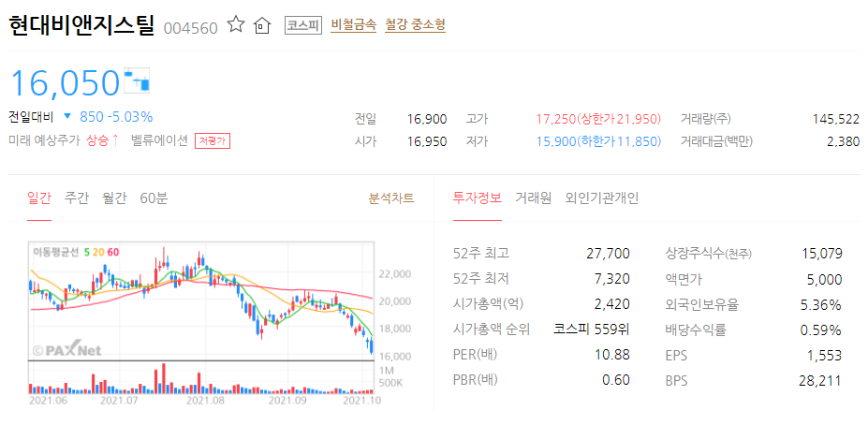Click the high price 17,250(상한가21,950)

click(x=598, y=119)
